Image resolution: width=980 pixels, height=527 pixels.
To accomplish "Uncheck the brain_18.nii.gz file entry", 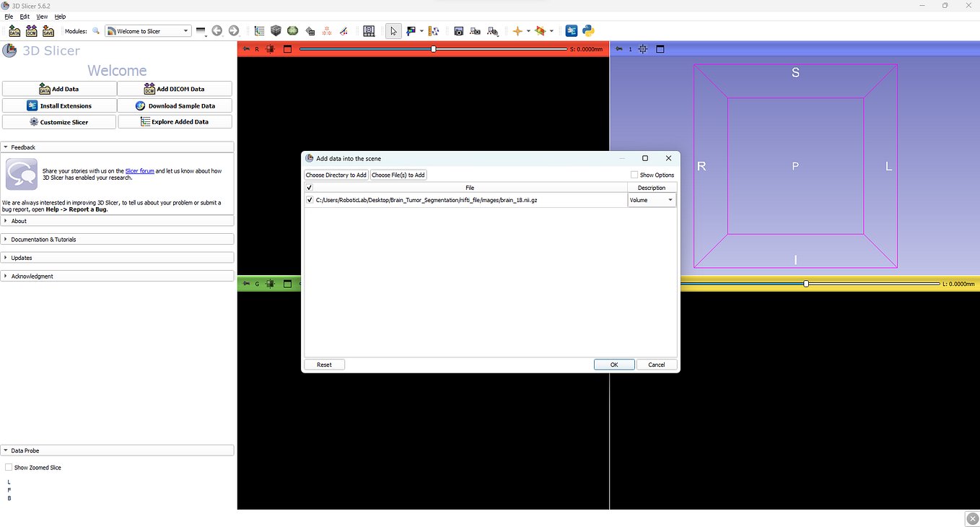I will (309, 199).
